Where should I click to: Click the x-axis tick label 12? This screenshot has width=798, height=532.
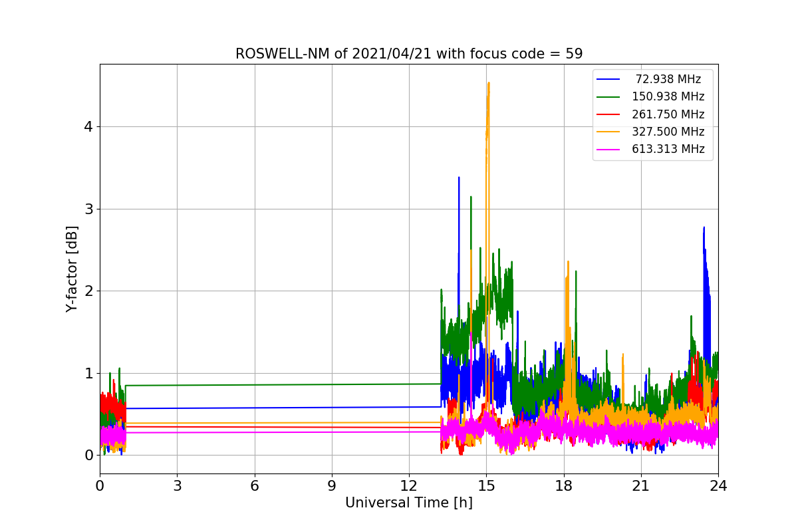[409, 486]
